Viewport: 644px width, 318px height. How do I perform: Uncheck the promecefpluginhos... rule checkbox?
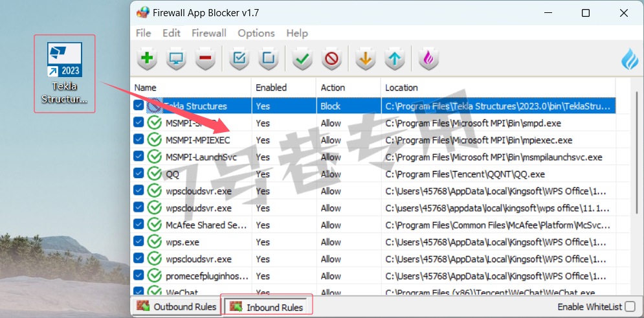pyautogui.click(x=139, y=276)
